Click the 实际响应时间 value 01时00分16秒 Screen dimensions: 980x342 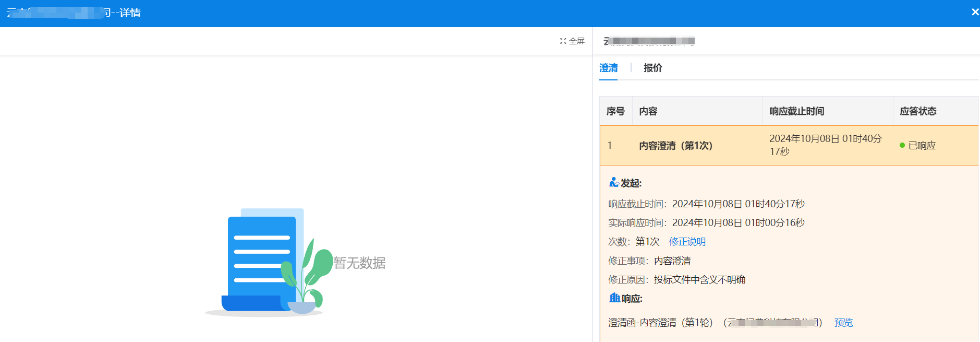click(738, 223)
